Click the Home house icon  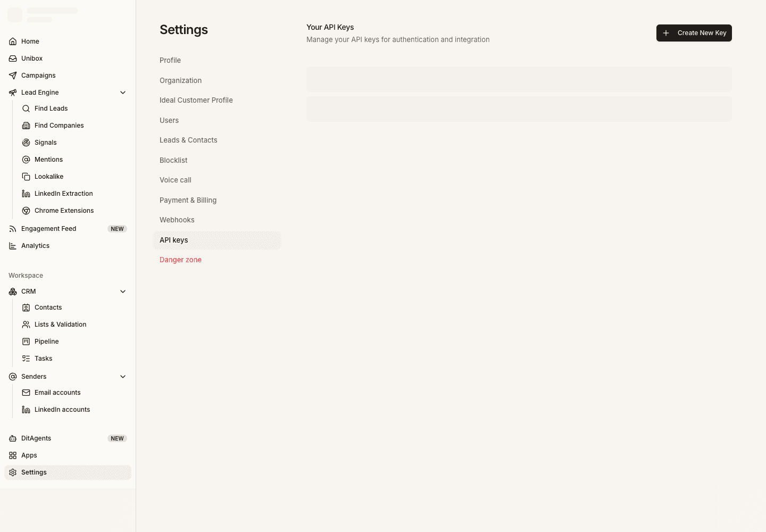13,41
